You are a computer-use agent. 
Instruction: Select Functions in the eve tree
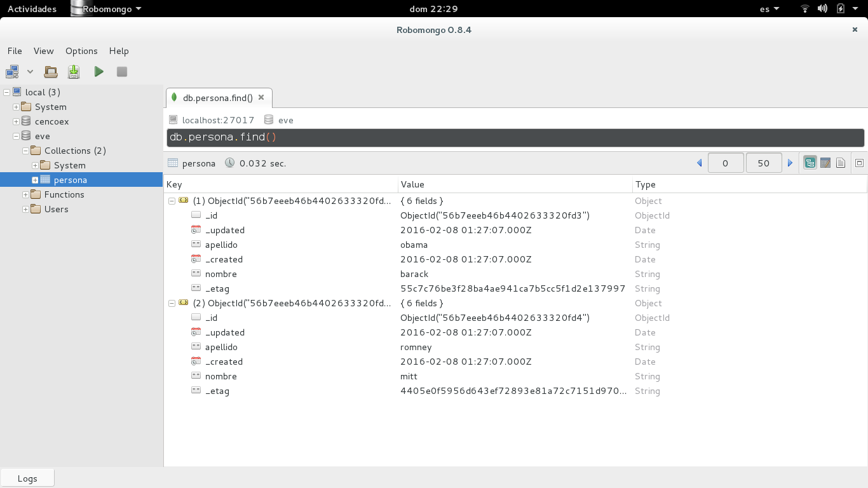(64, 194)
